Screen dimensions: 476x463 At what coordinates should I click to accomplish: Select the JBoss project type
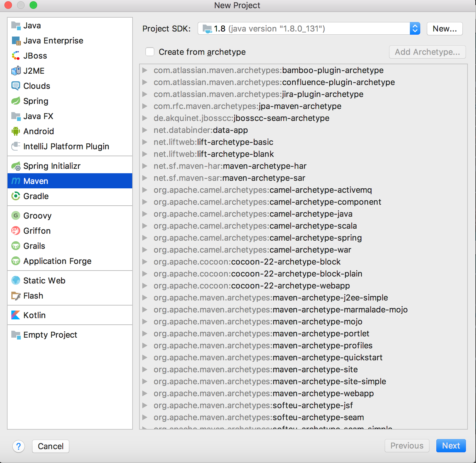pyautogui.click(x=35, y=55)
